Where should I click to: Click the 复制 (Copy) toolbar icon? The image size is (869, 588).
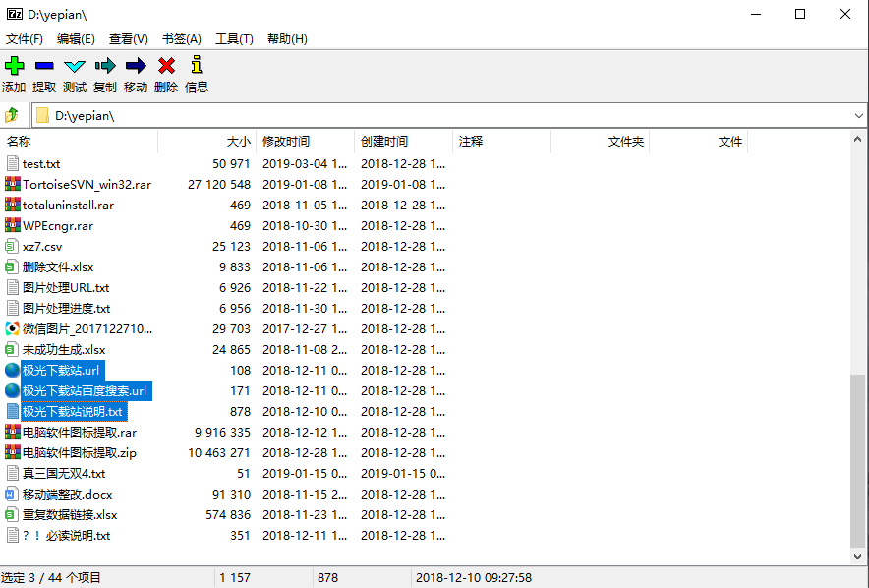click(x=104, y=66)
